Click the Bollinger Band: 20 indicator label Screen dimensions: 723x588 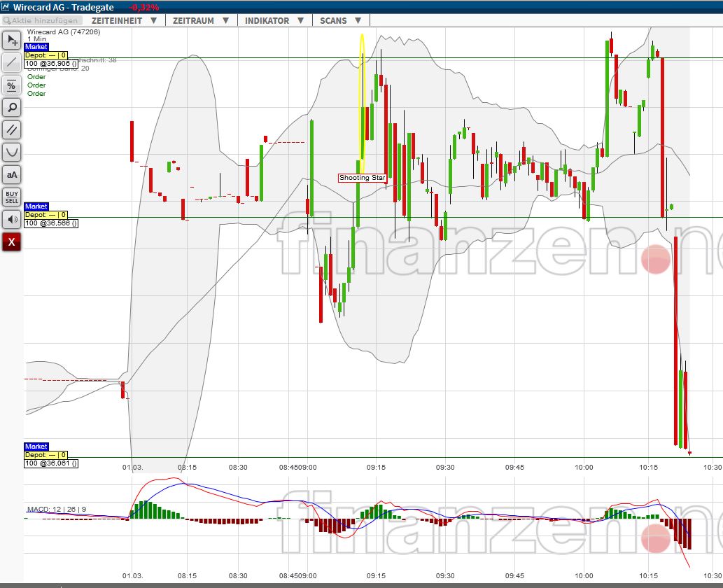(58, 69)
